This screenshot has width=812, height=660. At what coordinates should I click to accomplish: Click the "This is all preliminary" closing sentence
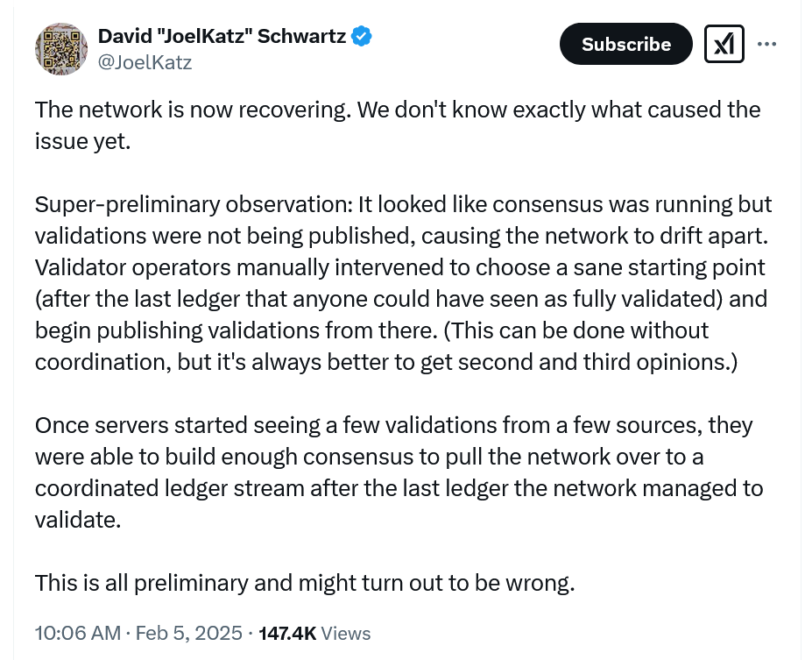coord(304,583)
